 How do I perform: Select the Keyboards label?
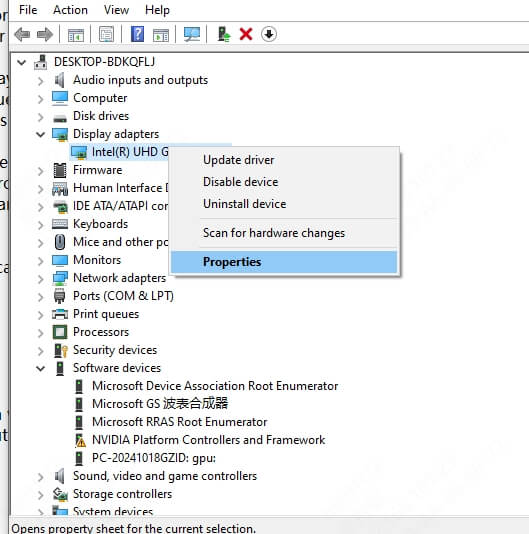(x=100, y=224)
